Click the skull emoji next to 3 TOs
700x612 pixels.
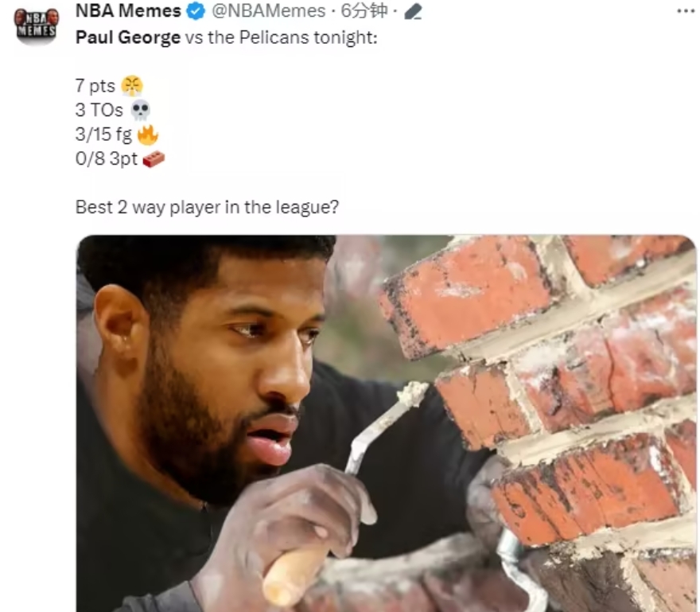[141, 111]
